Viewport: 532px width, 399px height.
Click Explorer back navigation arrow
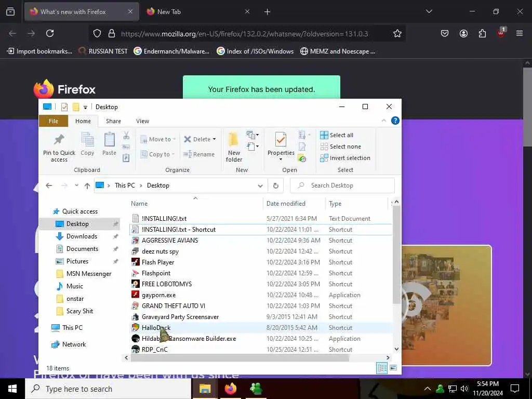click(x=49, y=185)
